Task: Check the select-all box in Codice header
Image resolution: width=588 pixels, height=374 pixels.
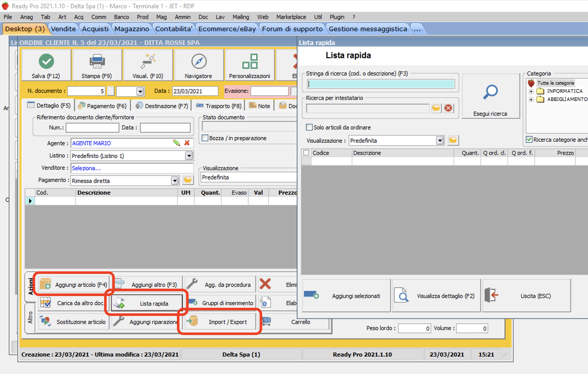Action: [306, 153]
